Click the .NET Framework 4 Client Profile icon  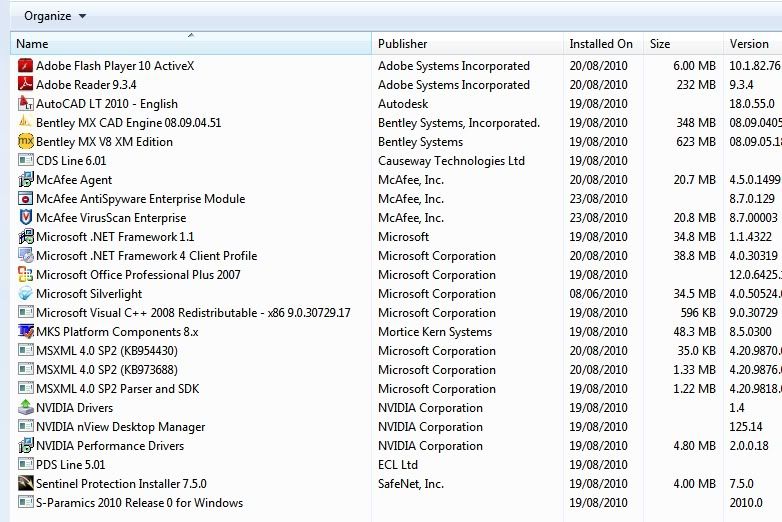pyautogui.click(x=25, y=255)
